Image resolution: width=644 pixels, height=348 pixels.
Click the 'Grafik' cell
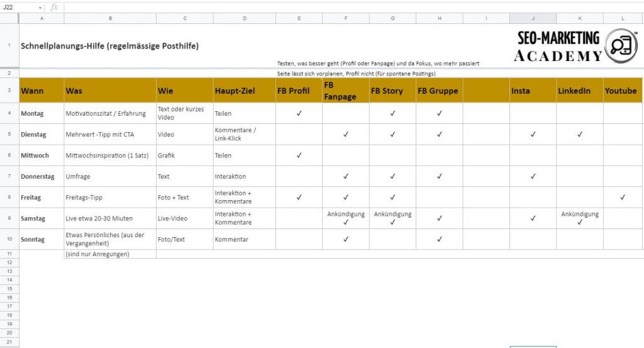[185, 155]
